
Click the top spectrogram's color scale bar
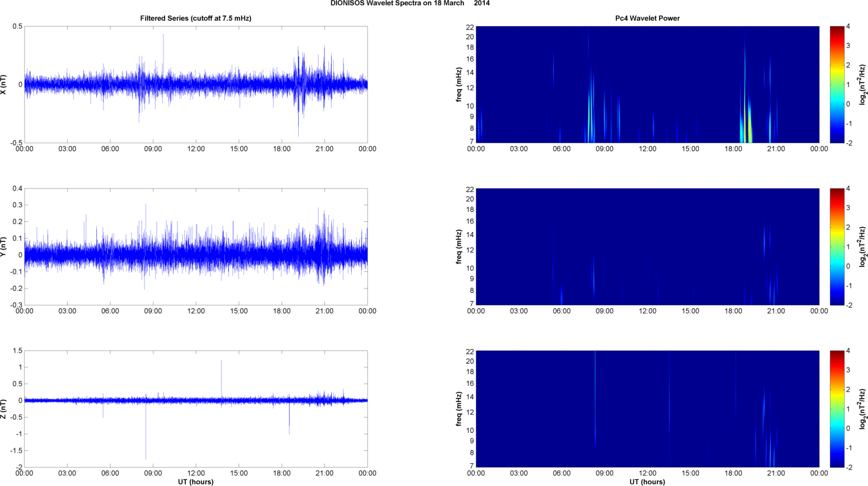pos(837,84)
